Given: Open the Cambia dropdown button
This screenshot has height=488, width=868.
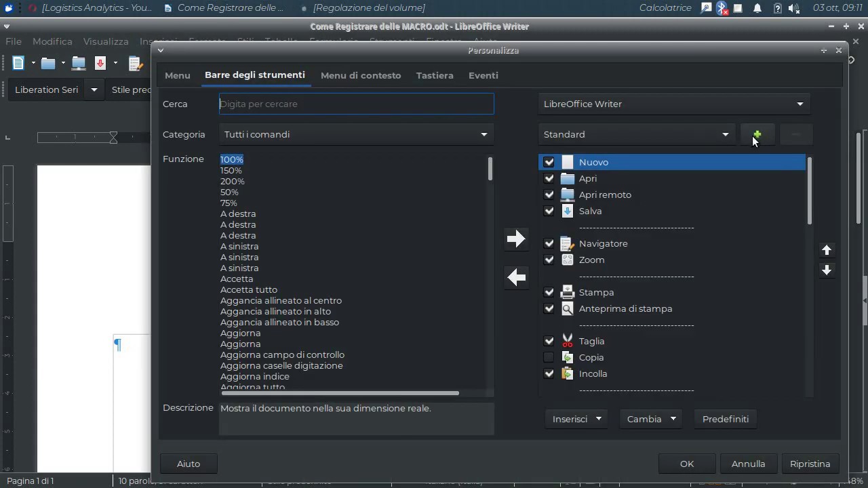Looking at the screenshot, I should 650,419.
